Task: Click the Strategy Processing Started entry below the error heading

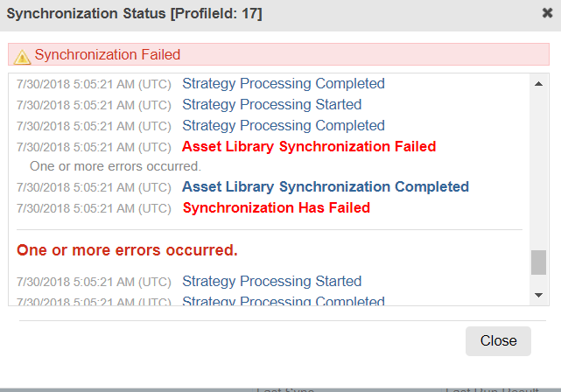Action: [272, 281]
